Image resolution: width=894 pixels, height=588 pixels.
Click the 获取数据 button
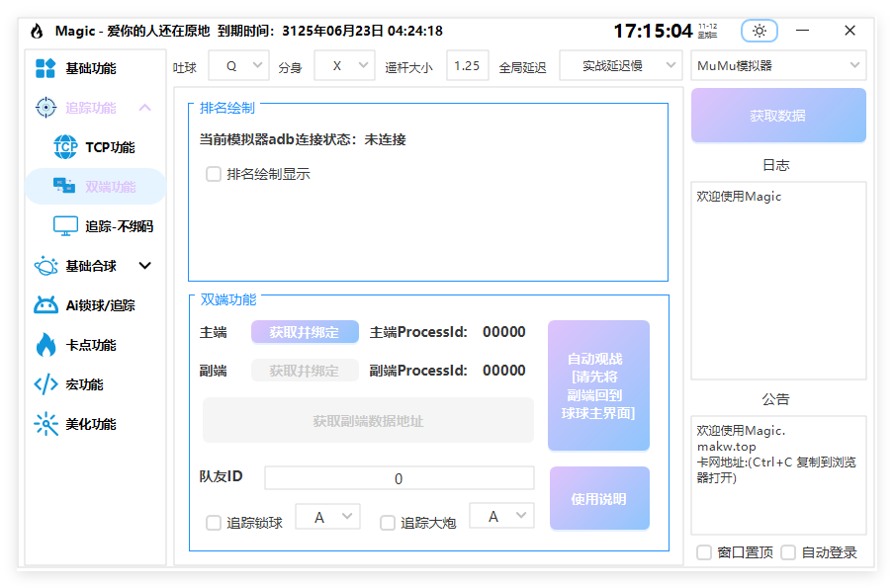pyautogui.click(x=778, y=117)
